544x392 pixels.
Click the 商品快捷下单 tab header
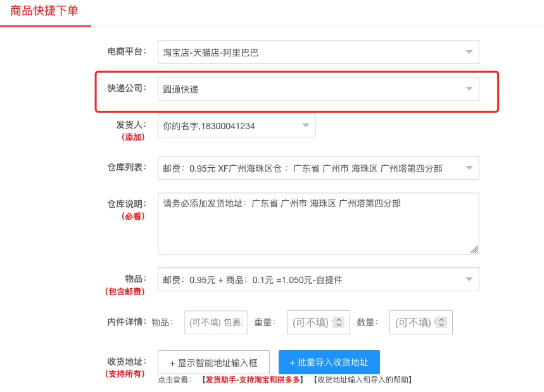(44, 11)
